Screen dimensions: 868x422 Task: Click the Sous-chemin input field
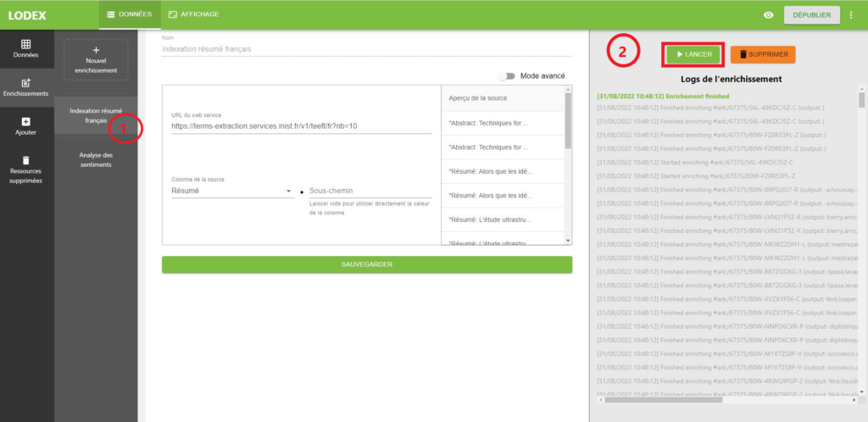[x=370, y=191]
